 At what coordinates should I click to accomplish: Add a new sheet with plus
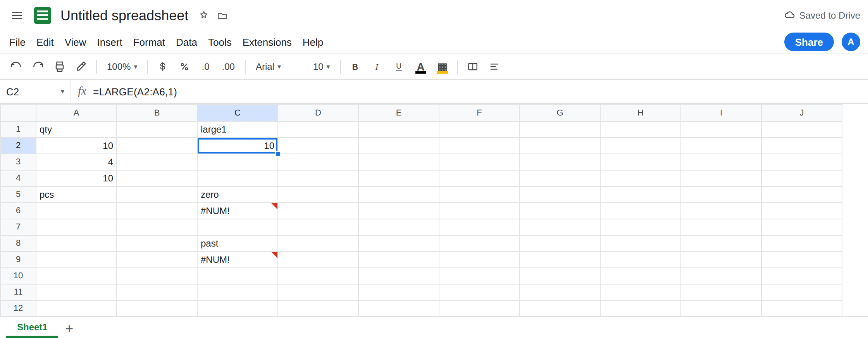click(x=69, y=329)
